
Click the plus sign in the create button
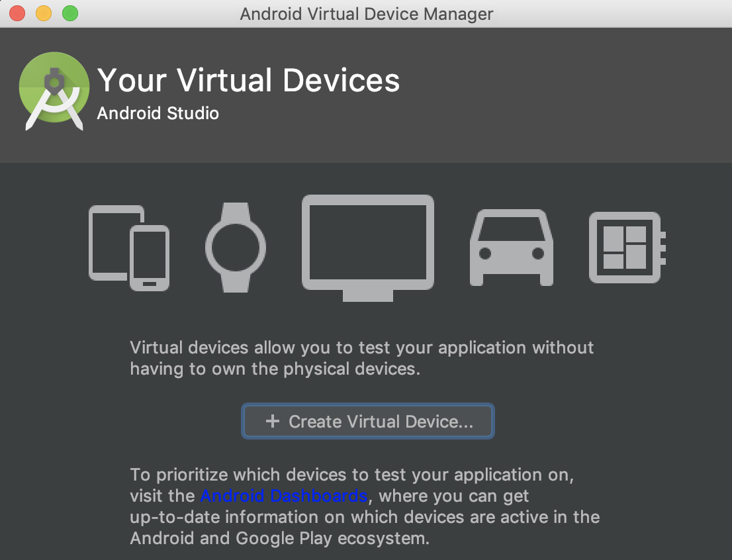click(273, 421)
